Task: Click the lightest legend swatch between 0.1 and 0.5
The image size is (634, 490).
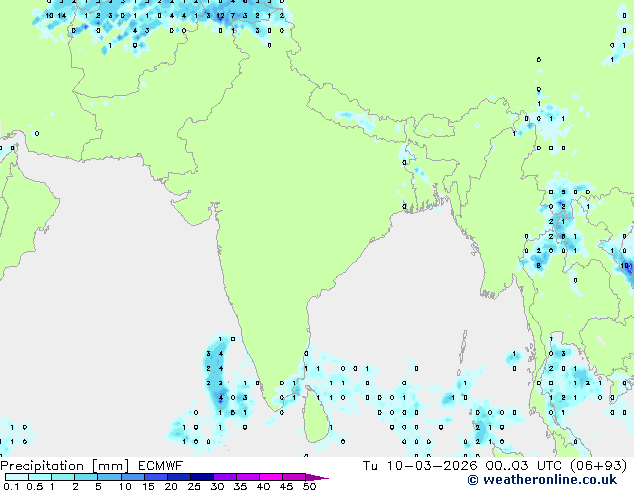Action: point(17,477)
